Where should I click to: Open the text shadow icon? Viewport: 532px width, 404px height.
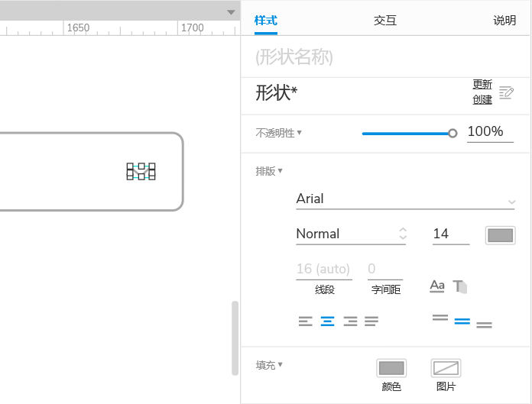coord(459,286)
